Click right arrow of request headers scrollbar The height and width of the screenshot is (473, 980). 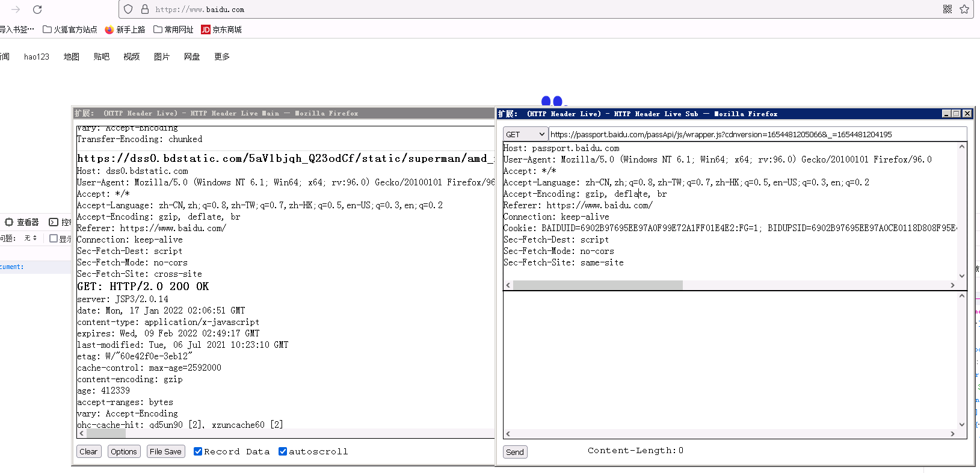[952, 285]
